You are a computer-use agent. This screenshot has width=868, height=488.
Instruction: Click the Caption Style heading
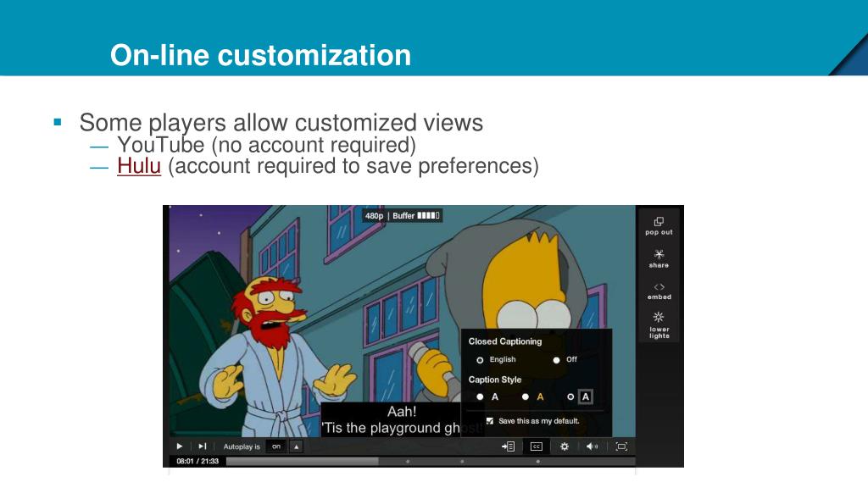pos(495,380)
